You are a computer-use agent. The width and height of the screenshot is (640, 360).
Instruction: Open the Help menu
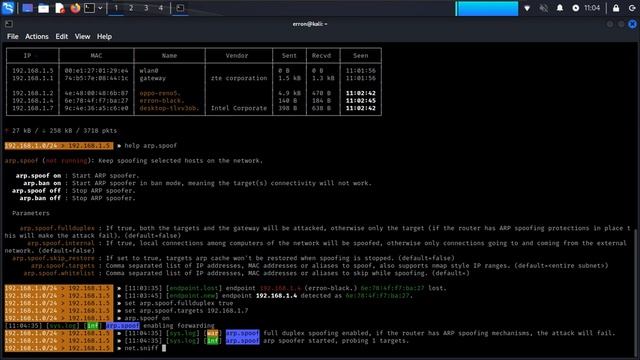(x=104, y=36)
